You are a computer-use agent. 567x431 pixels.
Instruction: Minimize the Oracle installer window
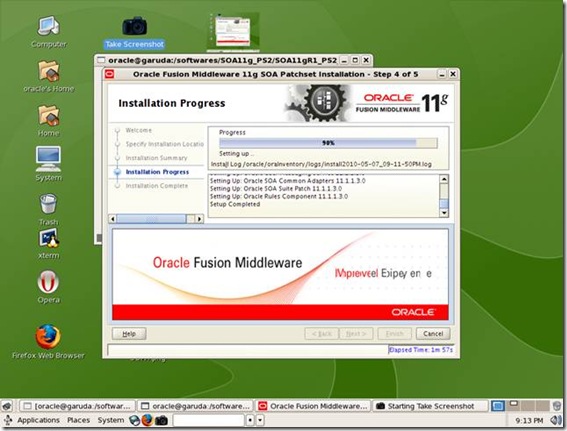coord(442,74)
